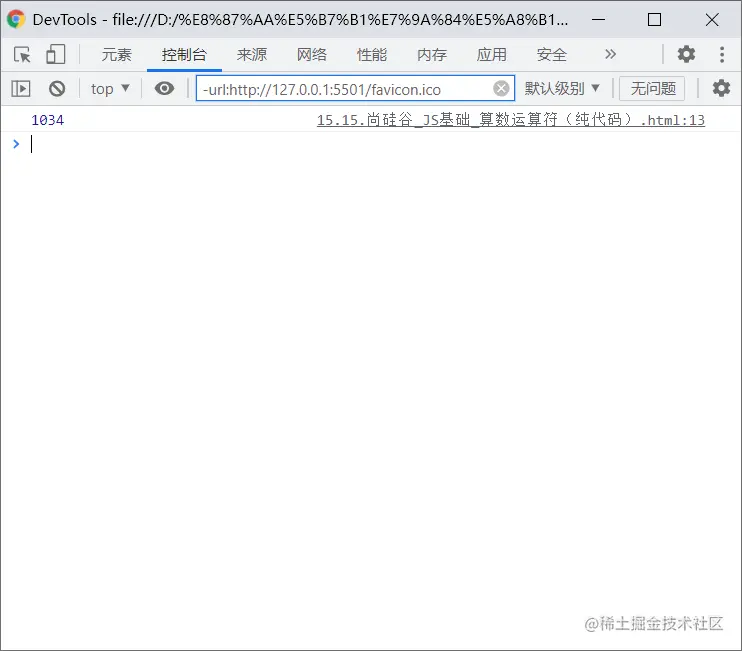Image resolution: width=742 pixels, height=651 pixels.
Task: Switch to the 控制台 (Console) tab
Action: pos(184,54)
